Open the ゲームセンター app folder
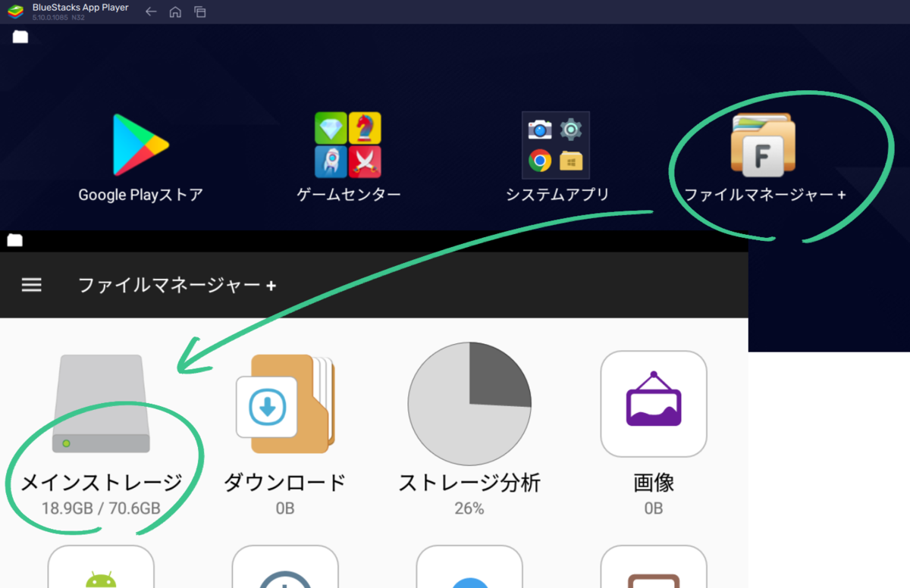 [348, 145]
